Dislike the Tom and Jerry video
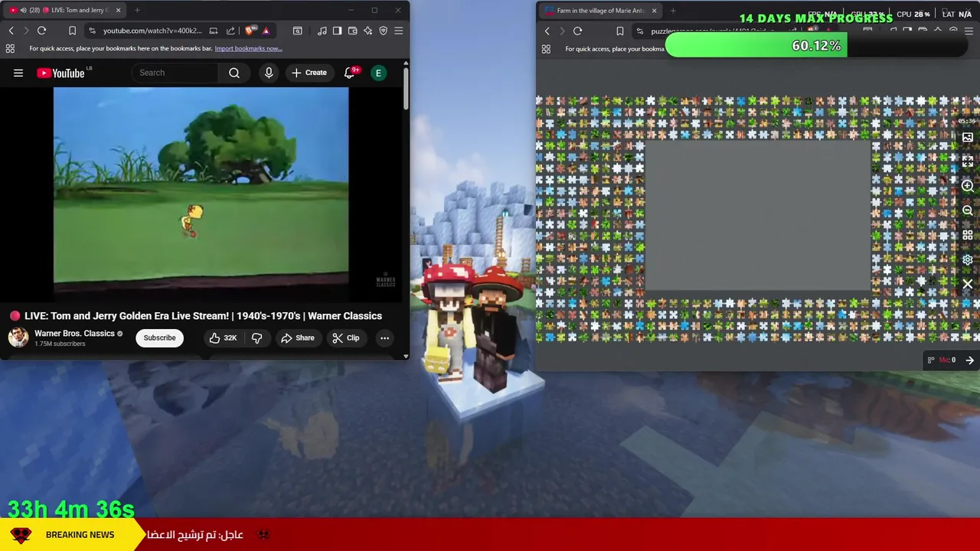Screen dimensions: 980x551 coord(257,337)
